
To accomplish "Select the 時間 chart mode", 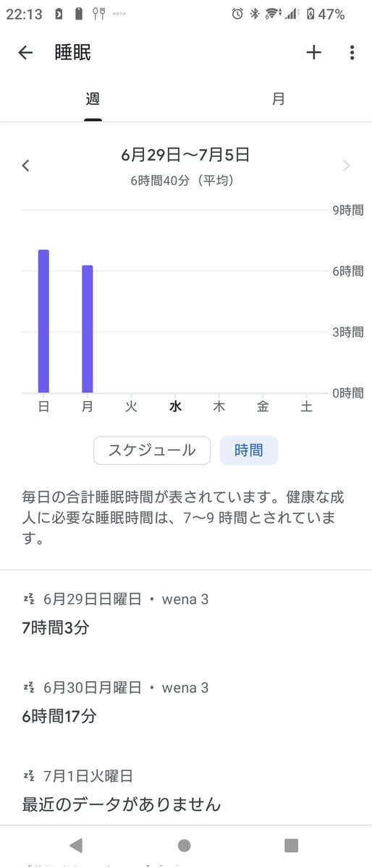I will [x=249, y=450].
